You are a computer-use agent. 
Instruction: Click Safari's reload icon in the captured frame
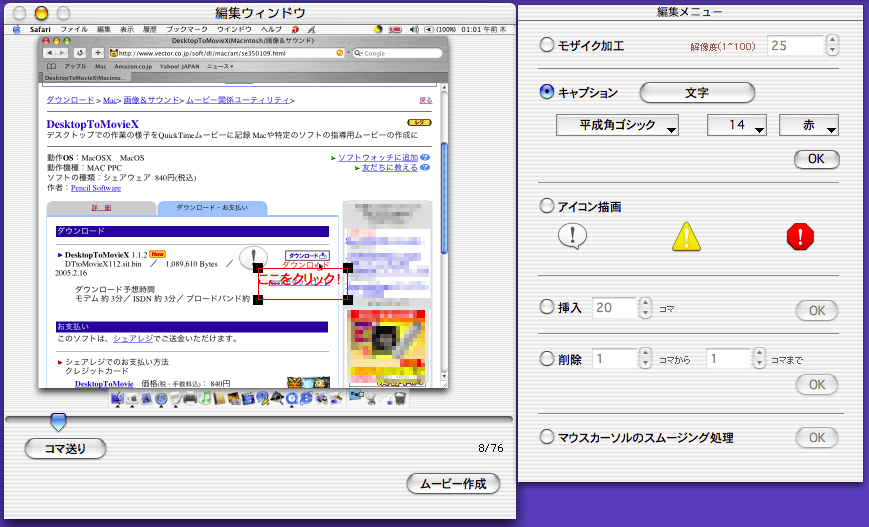pos(80,53)
